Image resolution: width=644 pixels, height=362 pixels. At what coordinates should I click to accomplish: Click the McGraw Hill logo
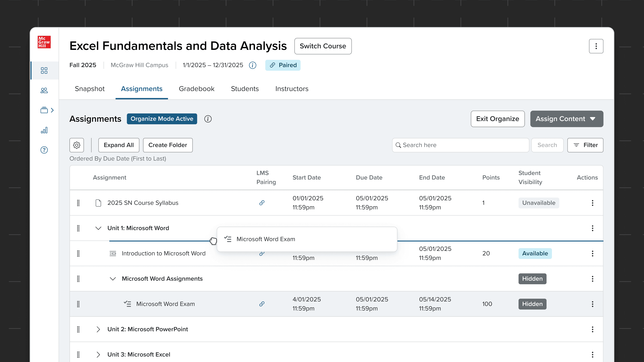pyautogui.click(x=44, y=42)
